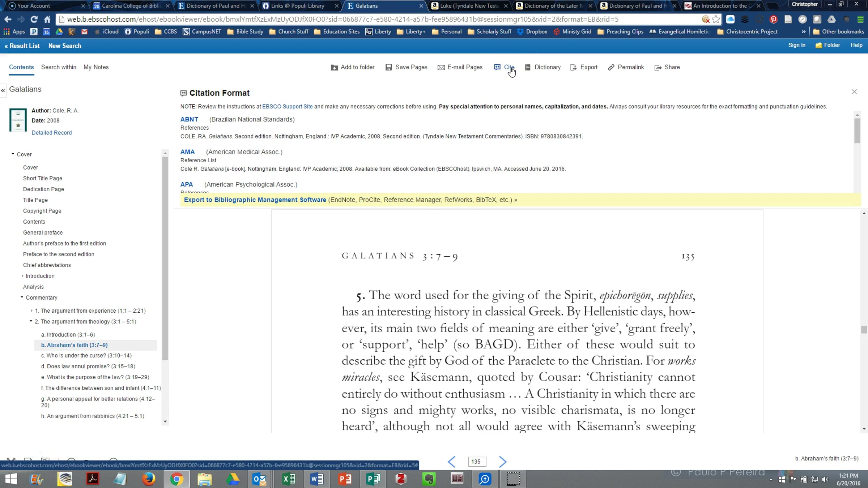
Task: Click the Export icon
Action: pos(573,68)
